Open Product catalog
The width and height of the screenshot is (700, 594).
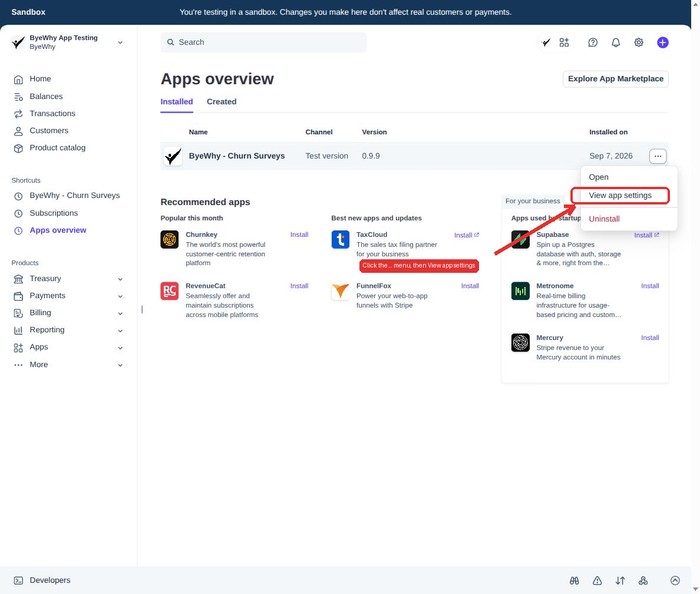pos(57,148)
